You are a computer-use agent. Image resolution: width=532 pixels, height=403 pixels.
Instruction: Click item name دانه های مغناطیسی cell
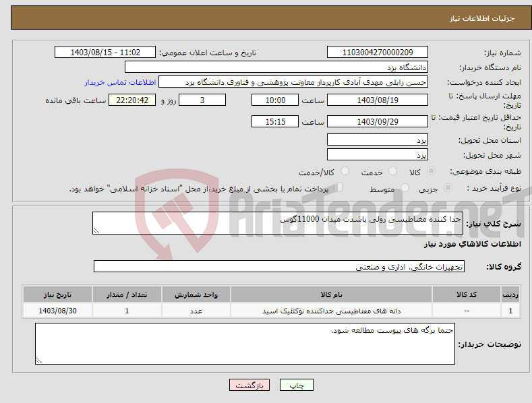pos(331,311)
